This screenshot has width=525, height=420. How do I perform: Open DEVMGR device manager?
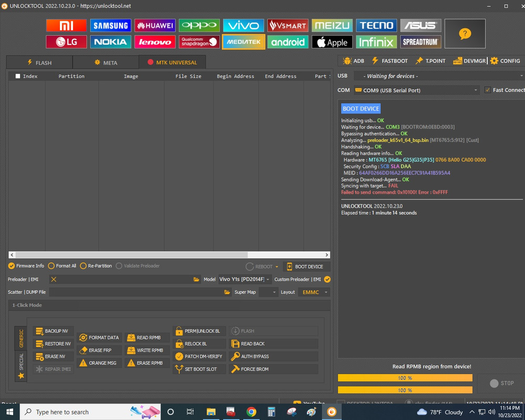[469, 61]
